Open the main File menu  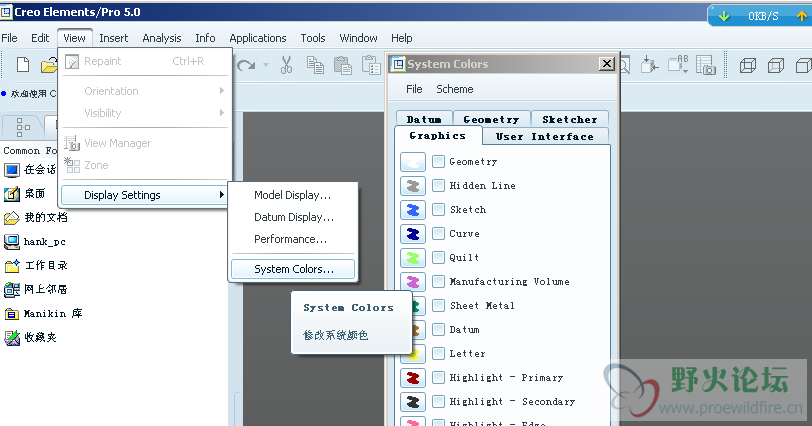[9, 38]
